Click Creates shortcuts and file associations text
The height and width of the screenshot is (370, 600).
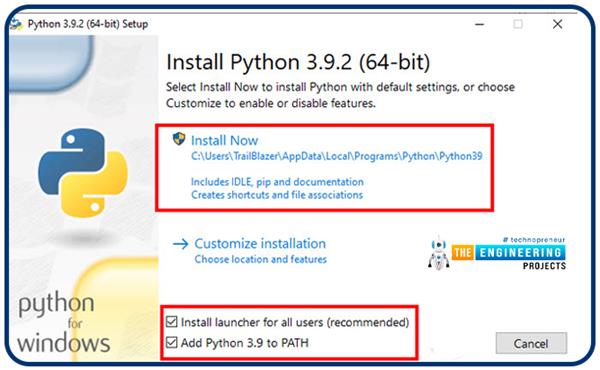coord(277,195)
